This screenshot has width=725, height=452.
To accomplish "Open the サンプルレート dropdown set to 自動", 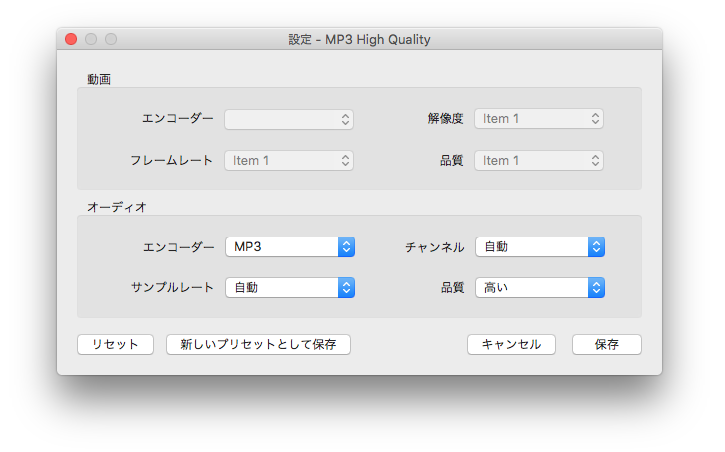I will point(290,287).
